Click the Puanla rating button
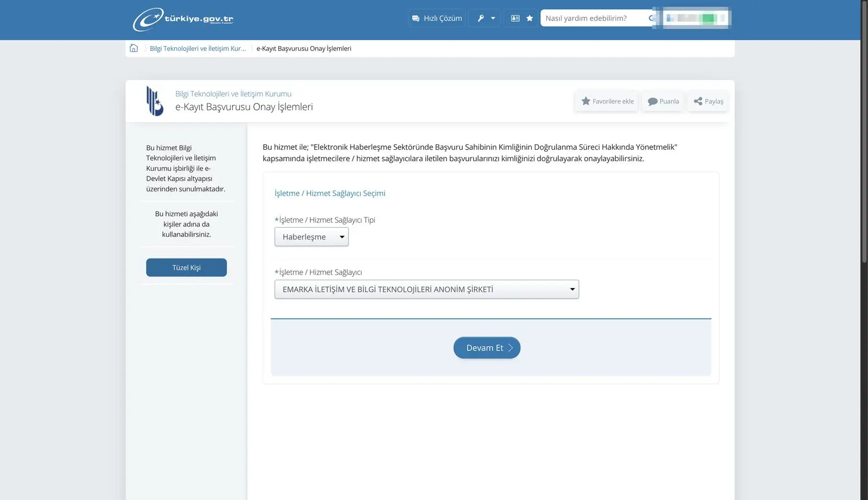This screenshot has height=500, width=868. click(663, 101)
